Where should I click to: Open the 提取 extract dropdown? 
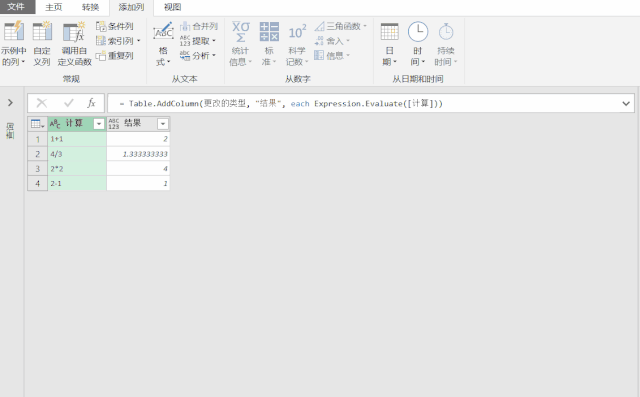[198, 41]
